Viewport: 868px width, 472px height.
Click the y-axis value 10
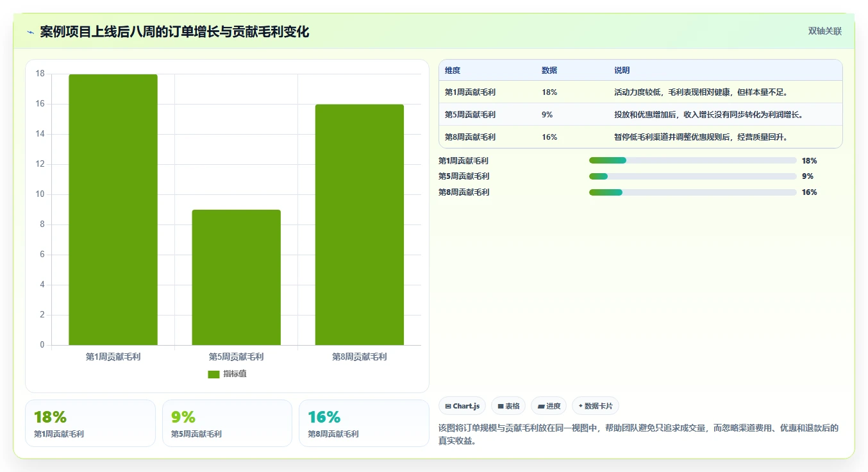coord(40,194)
